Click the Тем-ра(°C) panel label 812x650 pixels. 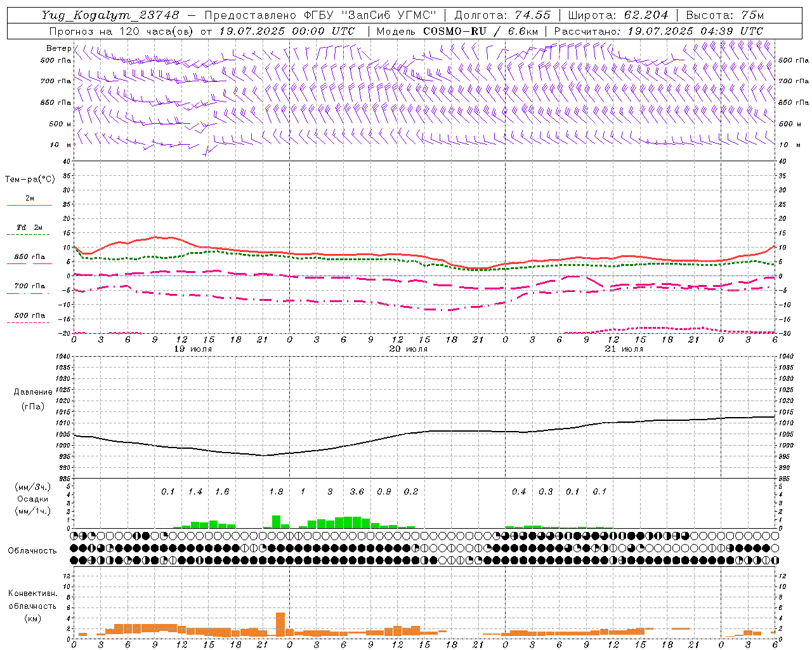[30, 179]
